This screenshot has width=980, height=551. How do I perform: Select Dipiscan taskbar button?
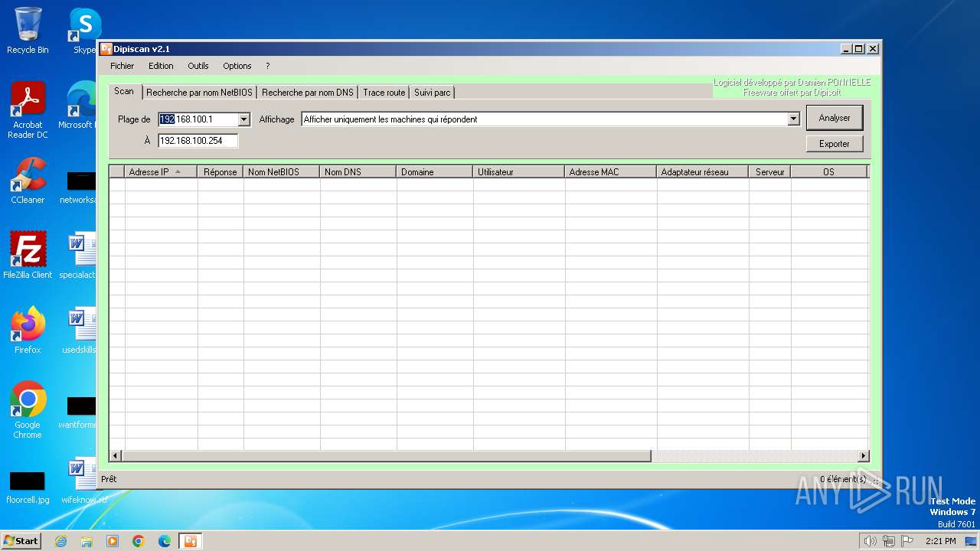(x=191, y=541)
